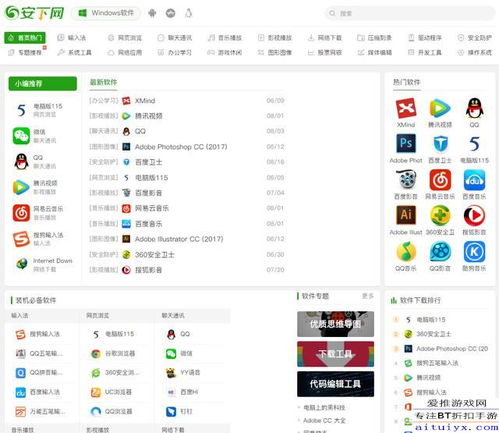Click inside the search input field
Viewport: 499px width, 433px height.
410,13
